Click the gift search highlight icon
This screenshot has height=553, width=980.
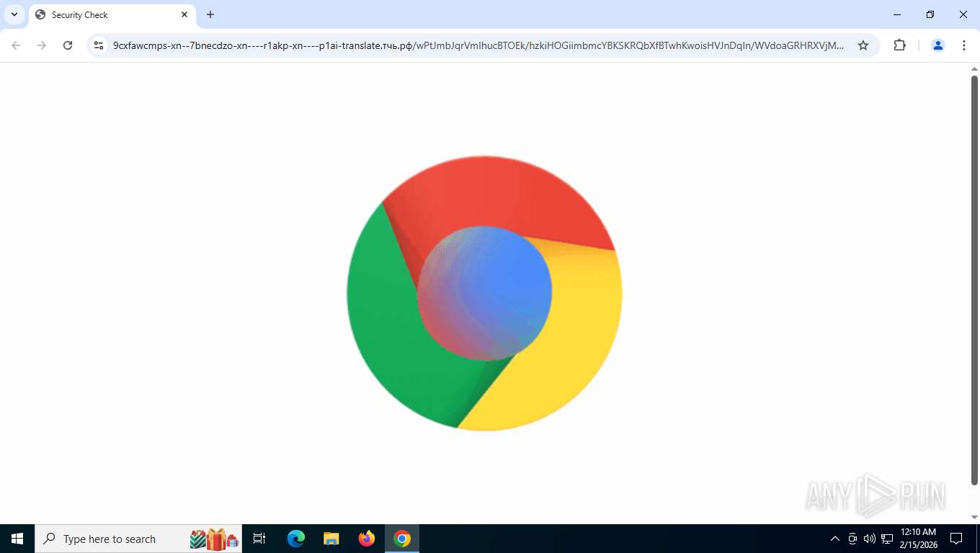coord(215,539)
